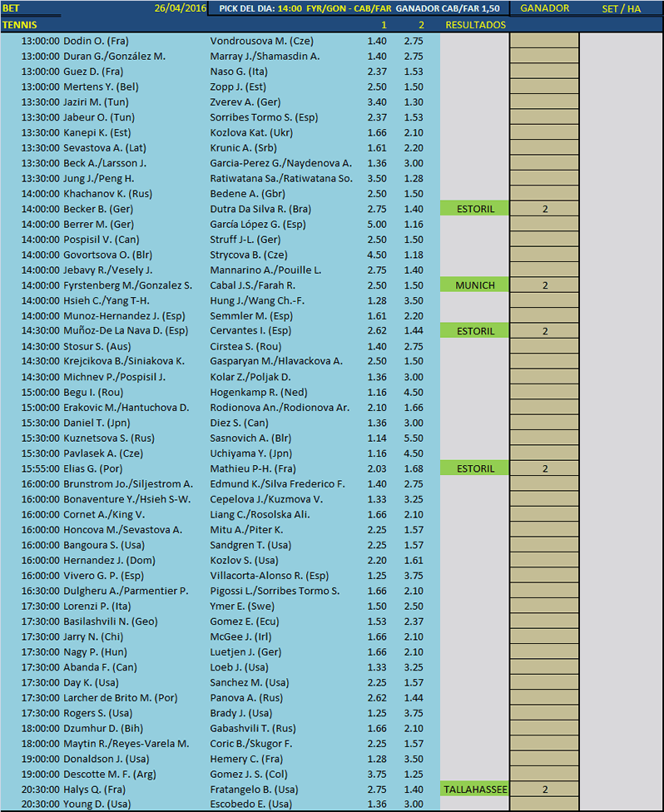
Task: Click Begu I. (Rou) cell
Action: click(x=93, y=392)
